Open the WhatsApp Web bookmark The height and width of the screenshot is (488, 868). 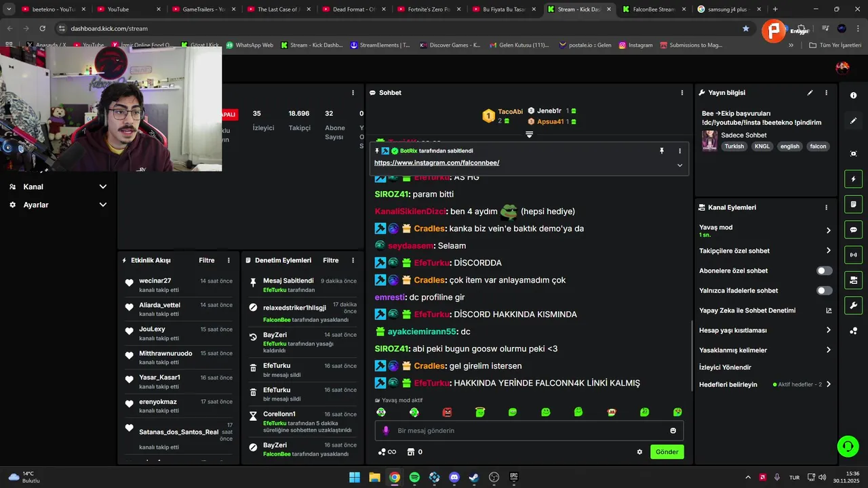tap(250, 45)
